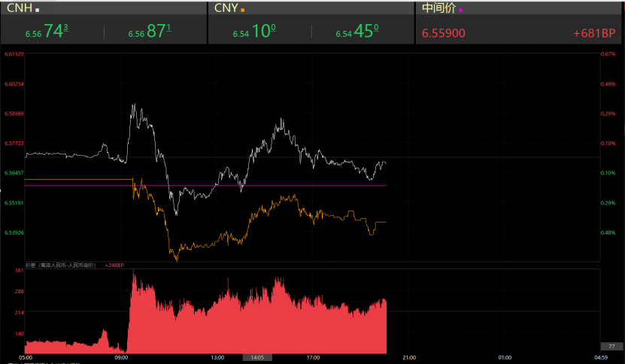Click the +681BP change value

pos(593,34)
